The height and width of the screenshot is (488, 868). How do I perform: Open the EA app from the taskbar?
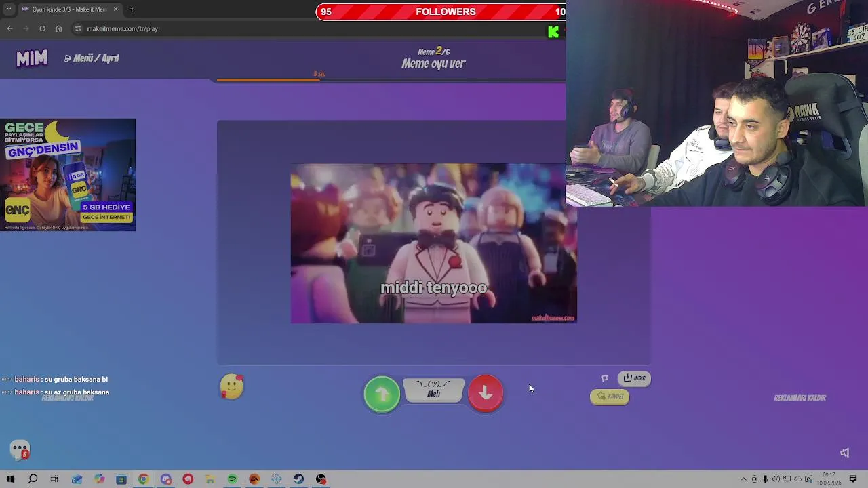pyautogui.click(x=254, y=479)
